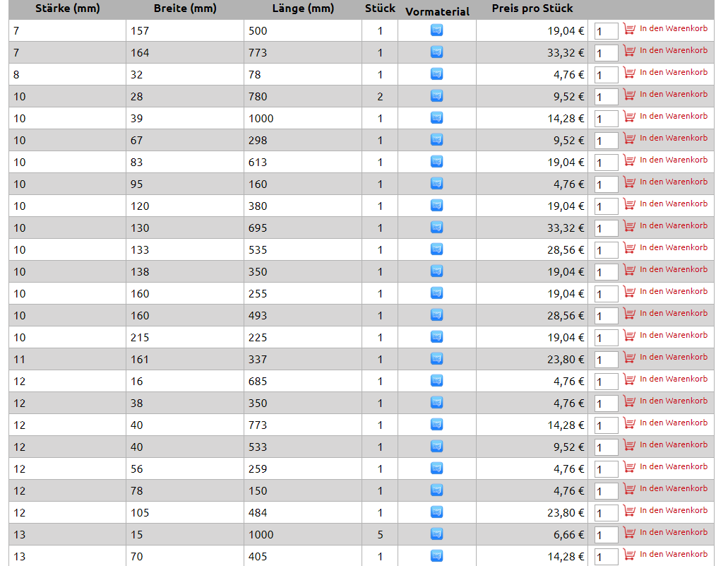Add the 164 x 773 piece via 'In den Warenkorb'
The width and height of the screenshot is (728, 566).
tap(674, 50)
